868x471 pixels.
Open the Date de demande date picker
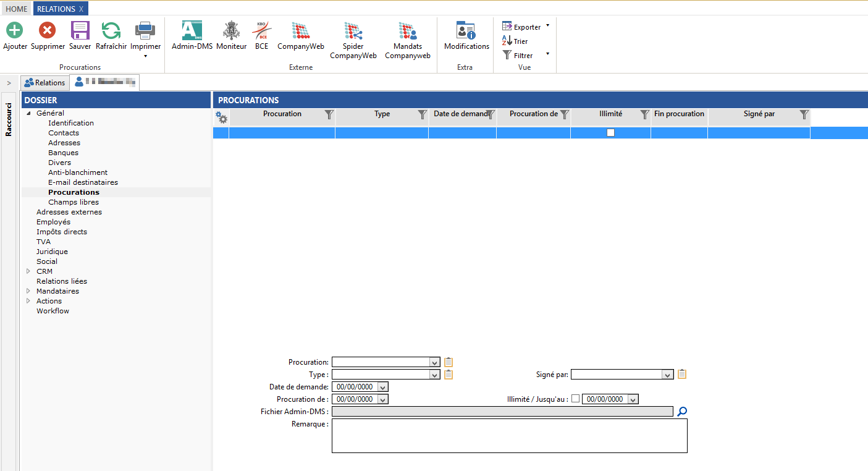coord(383,387)
